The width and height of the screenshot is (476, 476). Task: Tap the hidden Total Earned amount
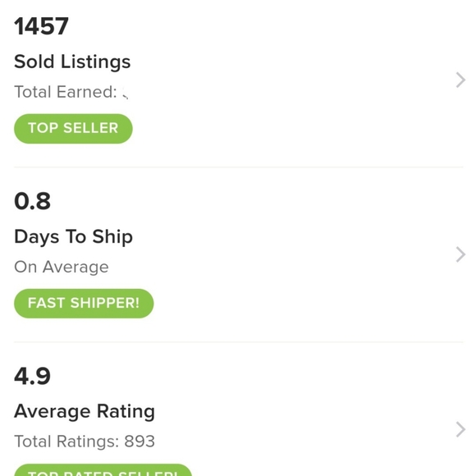(x=125, y=93)
